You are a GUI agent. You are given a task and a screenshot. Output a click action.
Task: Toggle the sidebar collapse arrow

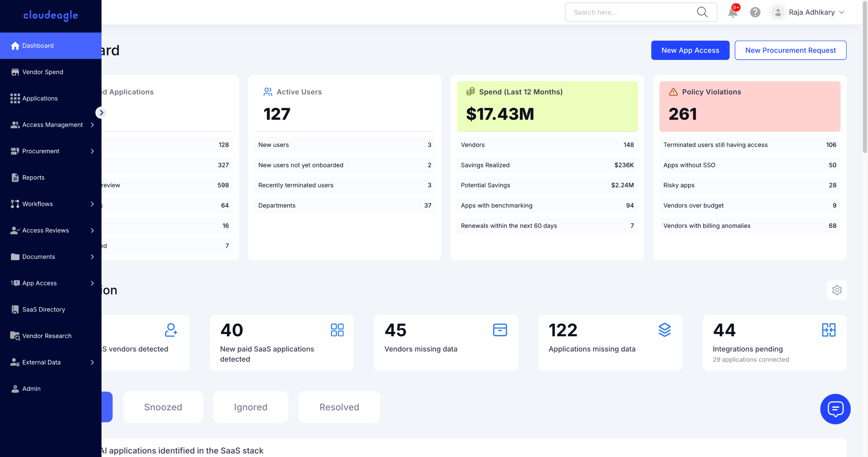pyautogui.click(x=101, y=113)
